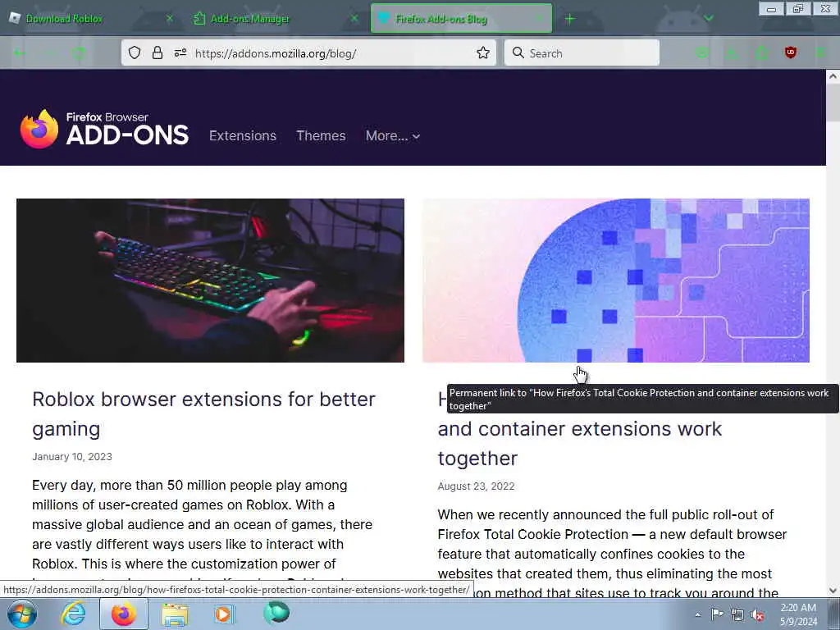This screenshot has width=840, height=630.
Task: Click the Firefox Browser Add-ons logo
Action: coord(104,129)
